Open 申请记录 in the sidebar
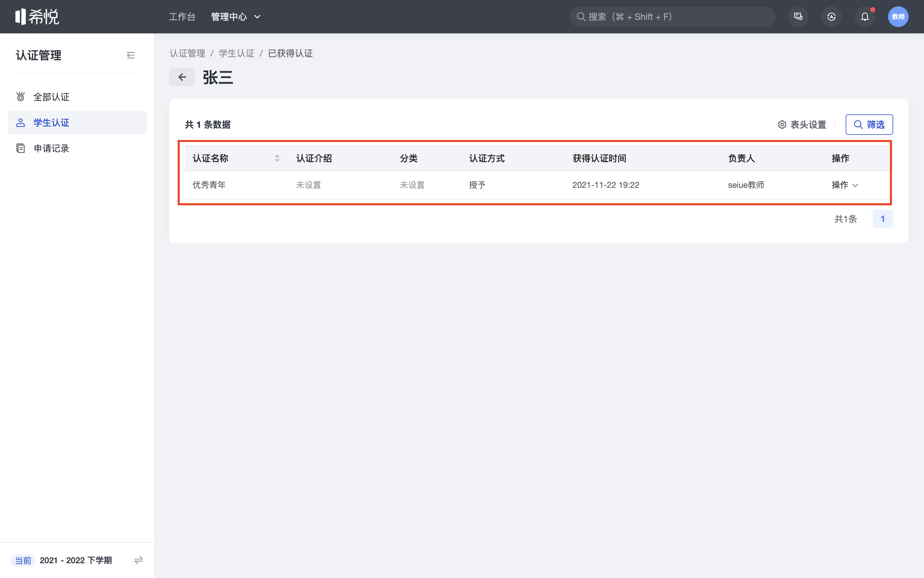924x578 pixels. click(77, 148)
